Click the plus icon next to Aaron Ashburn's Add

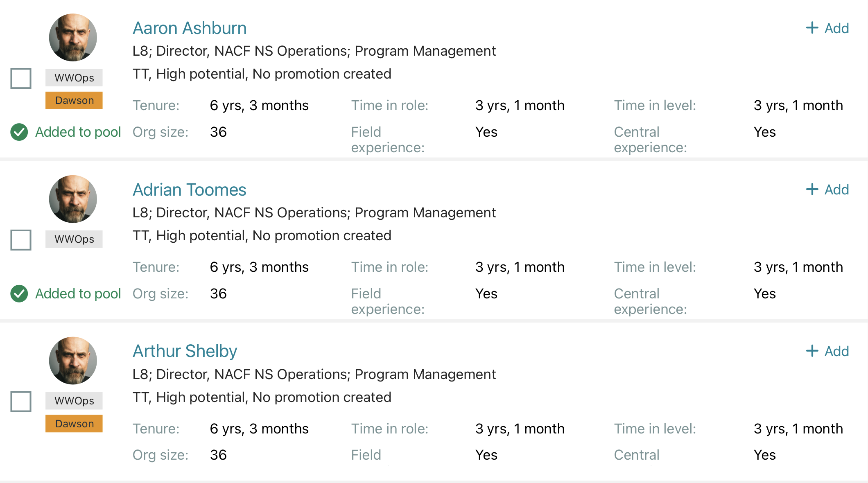click(812, 28)
